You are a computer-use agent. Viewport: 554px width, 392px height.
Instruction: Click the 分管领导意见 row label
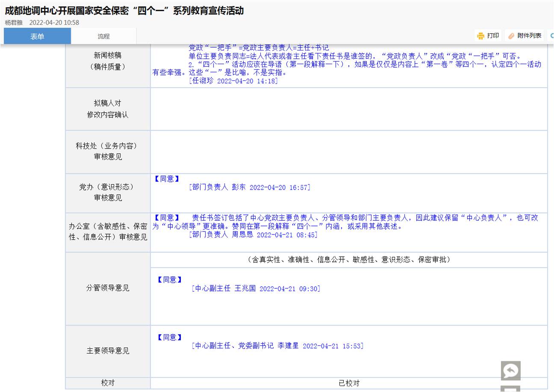[108, 288]
